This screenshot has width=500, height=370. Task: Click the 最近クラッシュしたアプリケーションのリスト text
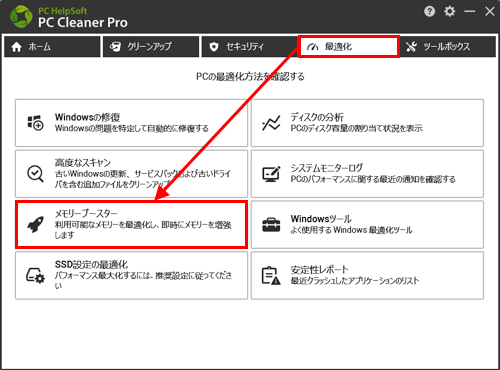pyautogui.click(x=355, y=281)
